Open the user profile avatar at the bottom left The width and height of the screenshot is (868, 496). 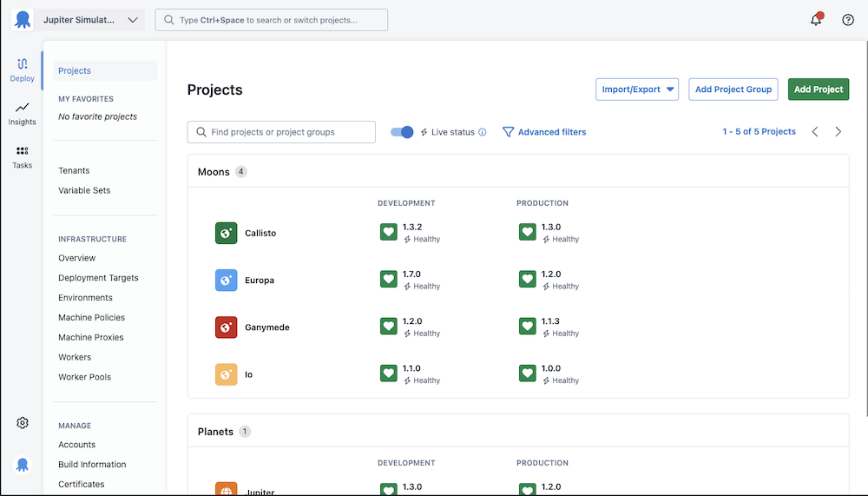point(23,465)
